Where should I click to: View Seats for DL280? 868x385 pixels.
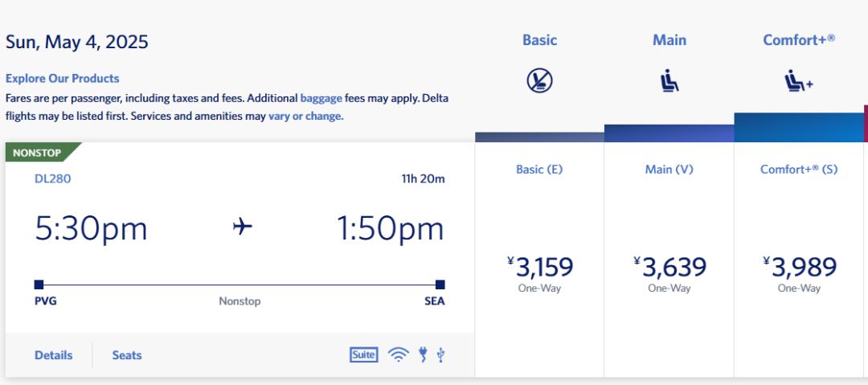pos(127,355)
